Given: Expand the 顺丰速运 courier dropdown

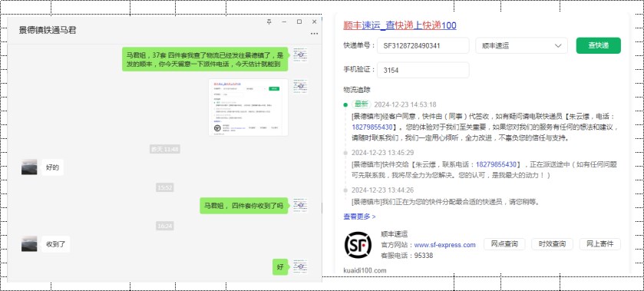Looking at the screenshot, I should coord(522,45).
